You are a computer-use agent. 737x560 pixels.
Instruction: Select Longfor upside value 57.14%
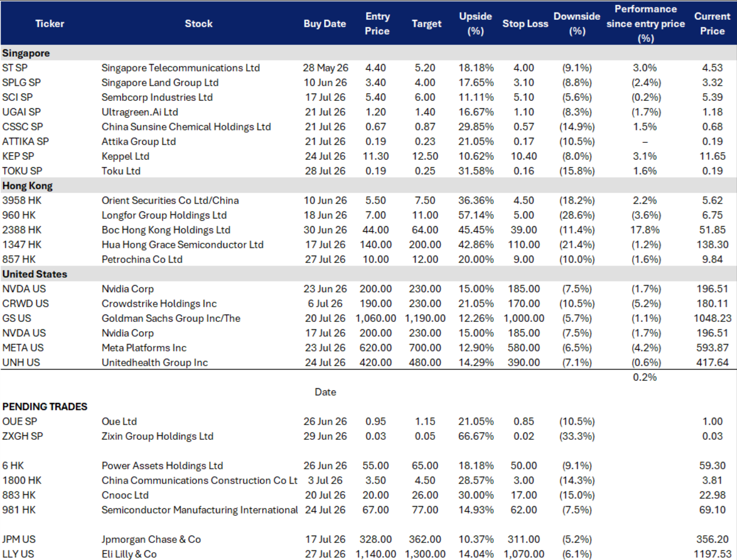click(x=476, y=215)
